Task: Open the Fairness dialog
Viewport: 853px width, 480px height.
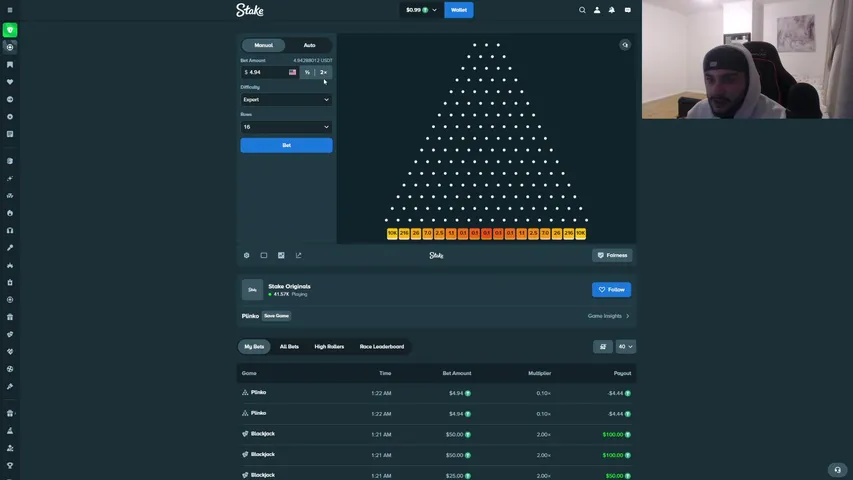Action: pyautogui.click(x=612, y=255)
